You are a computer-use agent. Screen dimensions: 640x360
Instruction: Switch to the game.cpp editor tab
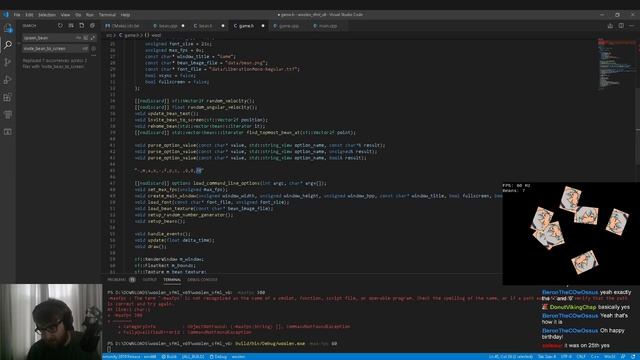click(x=289, y=26)
